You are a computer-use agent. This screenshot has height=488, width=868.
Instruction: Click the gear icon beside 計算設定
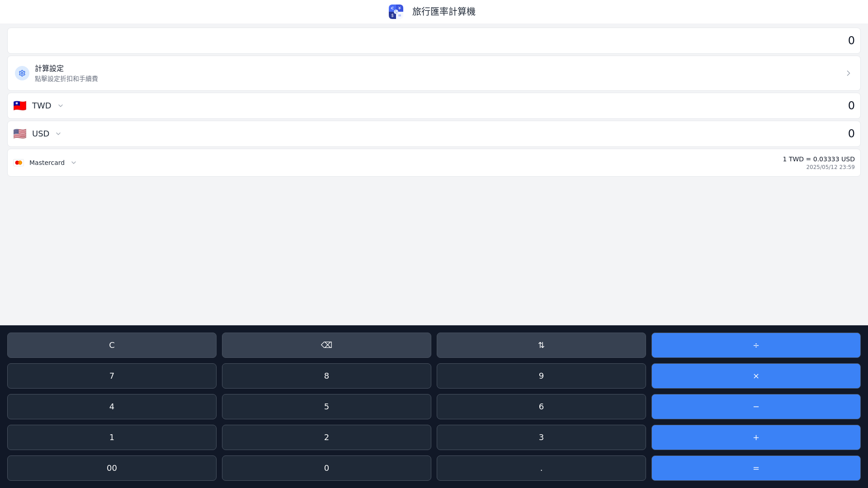[22, 73]
